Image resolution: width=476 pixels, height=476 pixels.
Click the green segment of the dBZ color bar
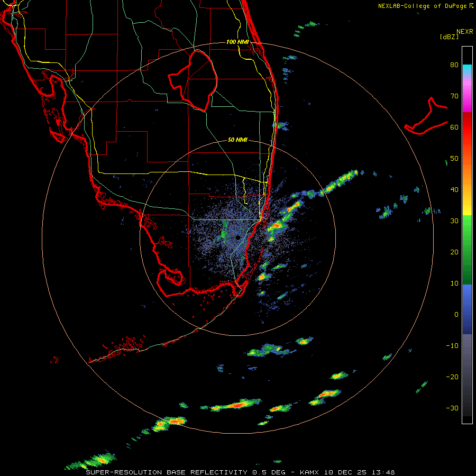point(467,250)
